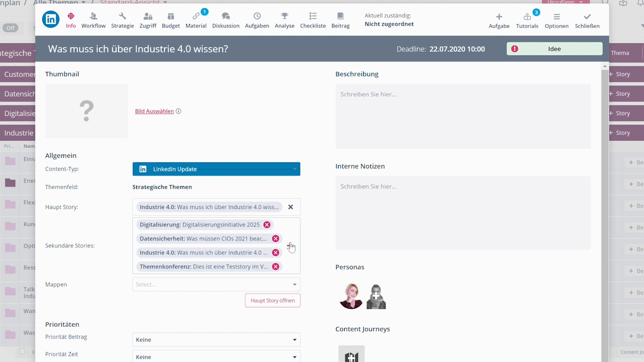Click the Haupt Story öffnen button
The image size is (644, 362).
273,301
